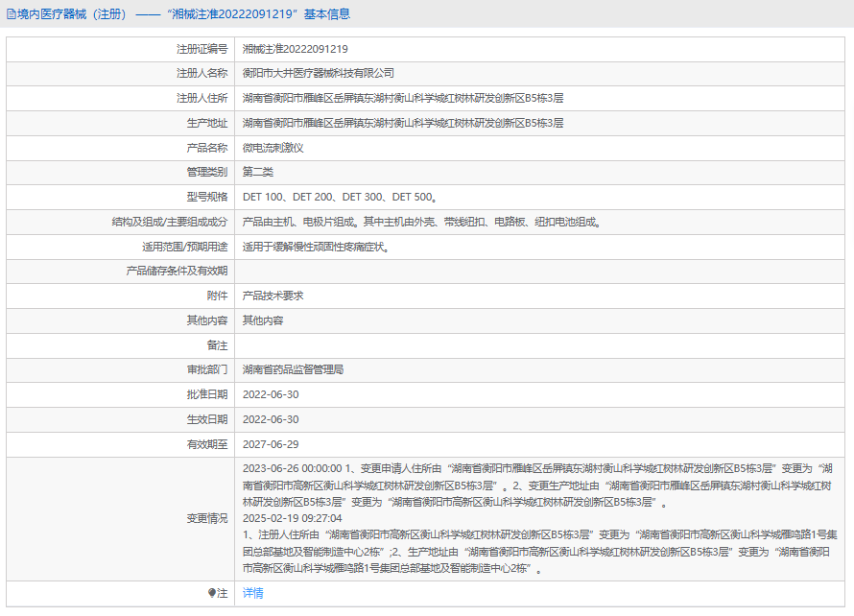Click the 变更情况 label
Screen dimensions: 854x616
207,518
